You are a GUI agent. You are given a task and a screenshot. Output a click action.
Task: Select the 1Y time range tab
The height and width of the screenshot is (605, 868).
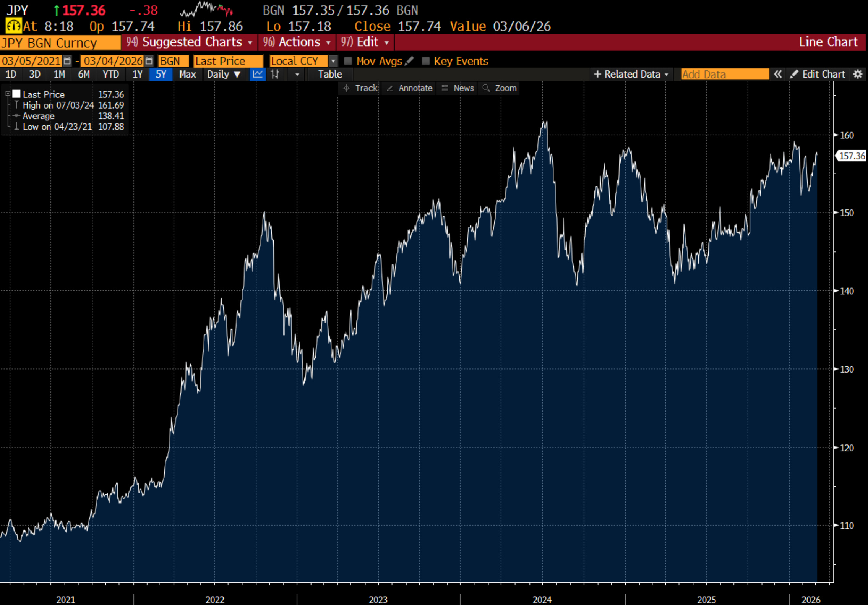point(137,74)
